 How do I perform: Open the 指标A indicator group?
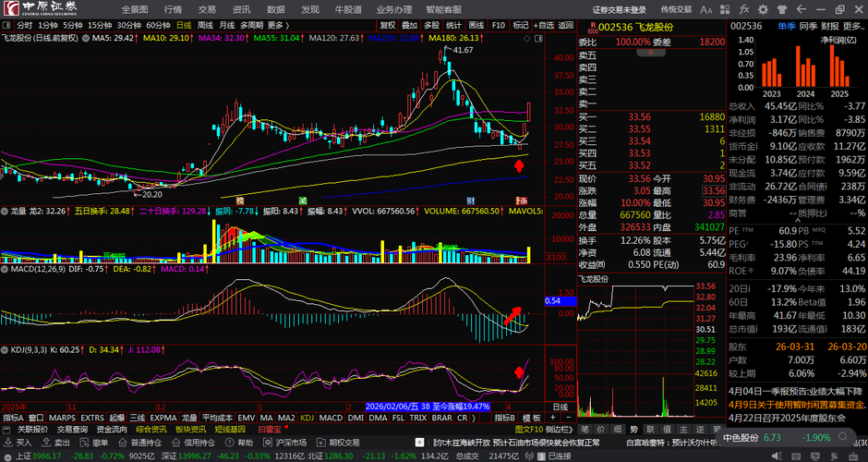pyautogui.click(x=13, y=418)
